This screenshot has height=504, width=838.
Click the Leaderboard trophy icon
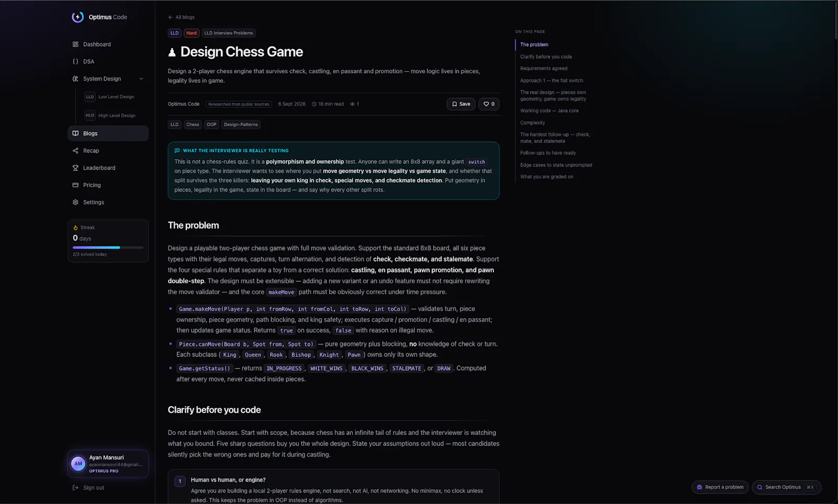75,168
